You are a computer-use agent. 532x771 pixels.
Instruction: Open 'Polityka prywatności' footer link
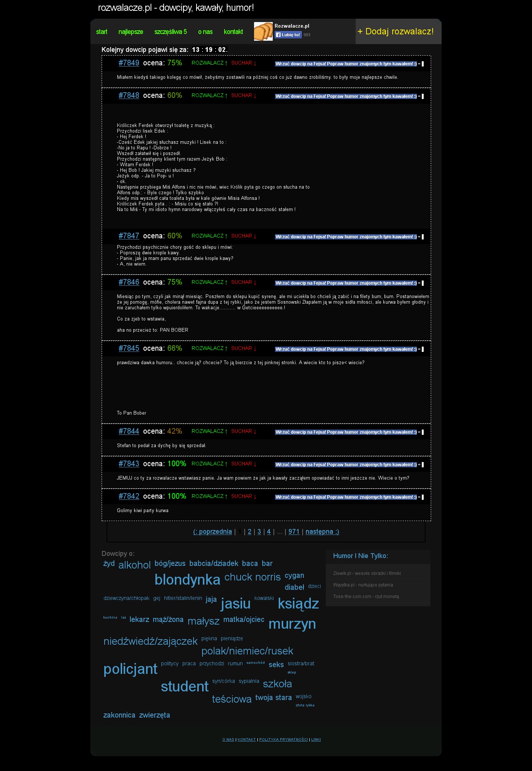284,740
